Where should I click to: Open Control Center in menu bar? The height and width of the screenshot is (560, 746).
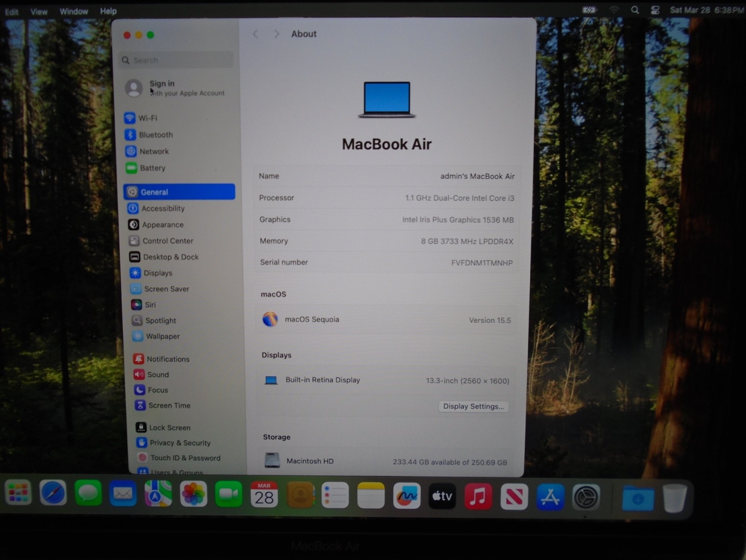(655, 10)
